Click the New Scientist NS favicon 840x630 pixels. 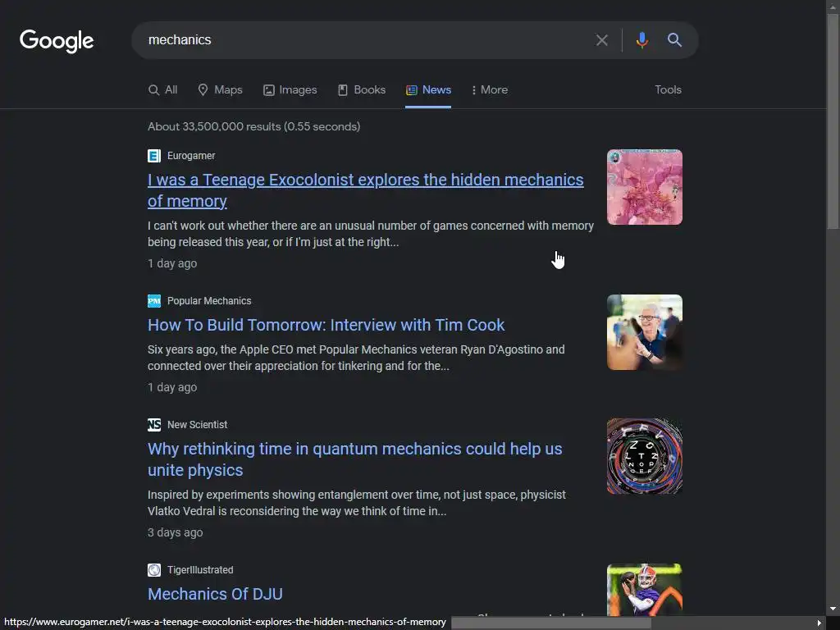click(154, 425)
